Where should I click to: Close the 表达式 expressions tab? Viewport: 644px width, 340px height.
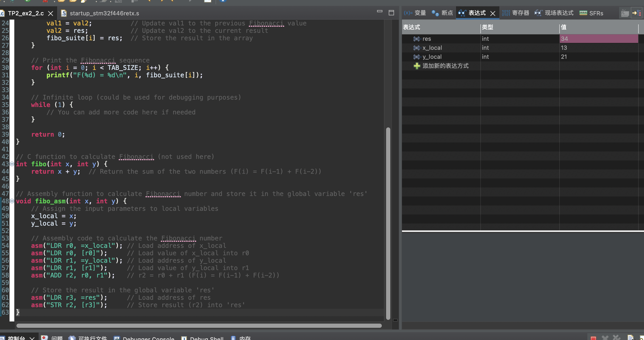pyautogui.click(x=493, y=13)
